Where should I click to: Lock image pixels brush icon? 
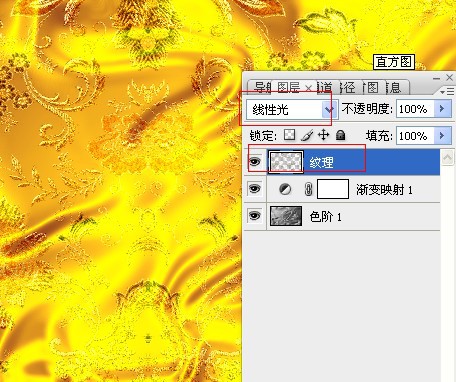(x=307, y=135)
